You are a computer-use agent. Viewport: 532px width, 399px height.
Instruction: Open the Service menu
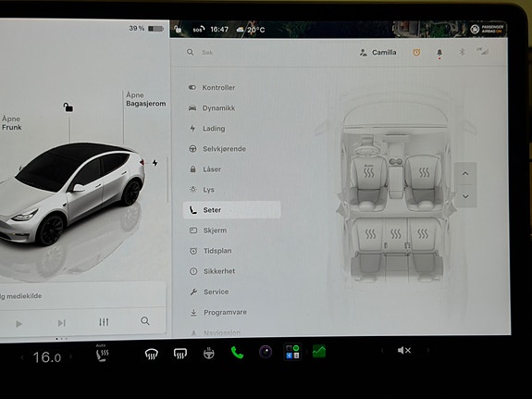click(209, 292)
